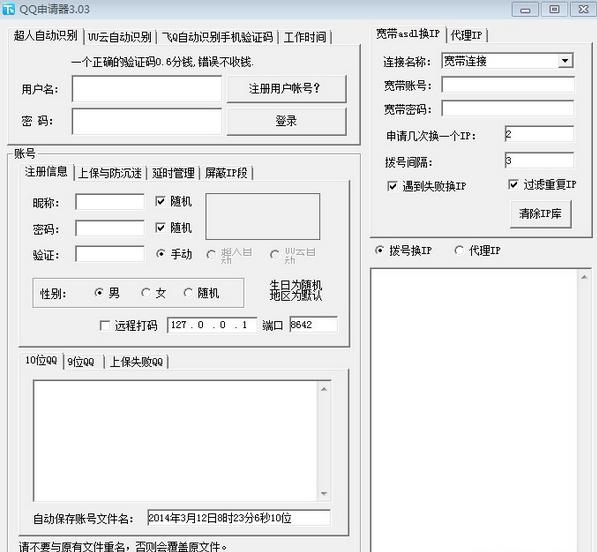This screenshot has width=597, height=552.
Task: Select the 宽带asdl换IP tab
Action: 408,34
